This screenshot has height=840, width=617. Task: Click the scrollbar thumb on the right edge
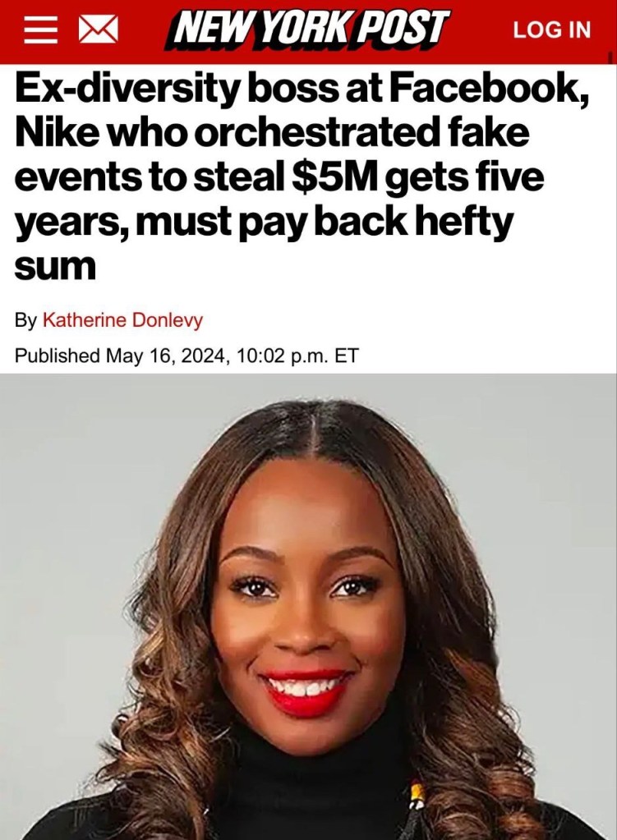(x=610, y=57)
